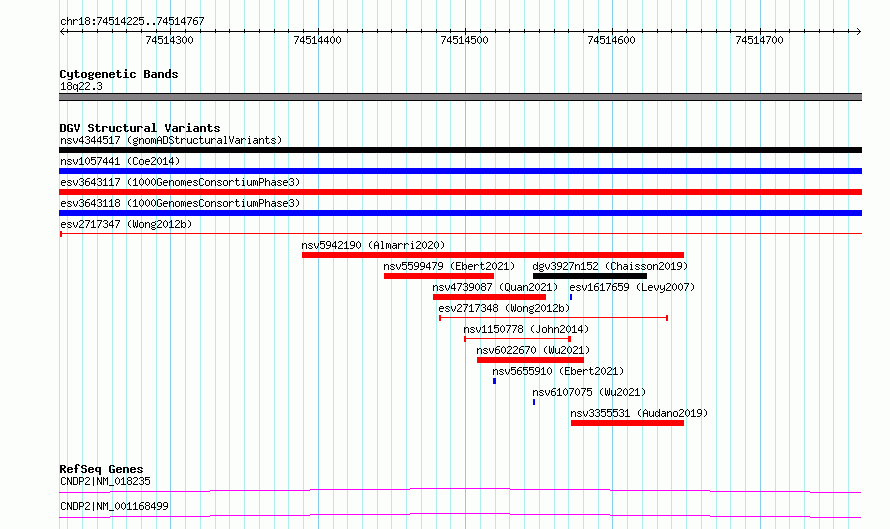This screenshot has width=890, height=529.
Task: Click the small blue nsv5655910 marker
Action: (494, 381)
